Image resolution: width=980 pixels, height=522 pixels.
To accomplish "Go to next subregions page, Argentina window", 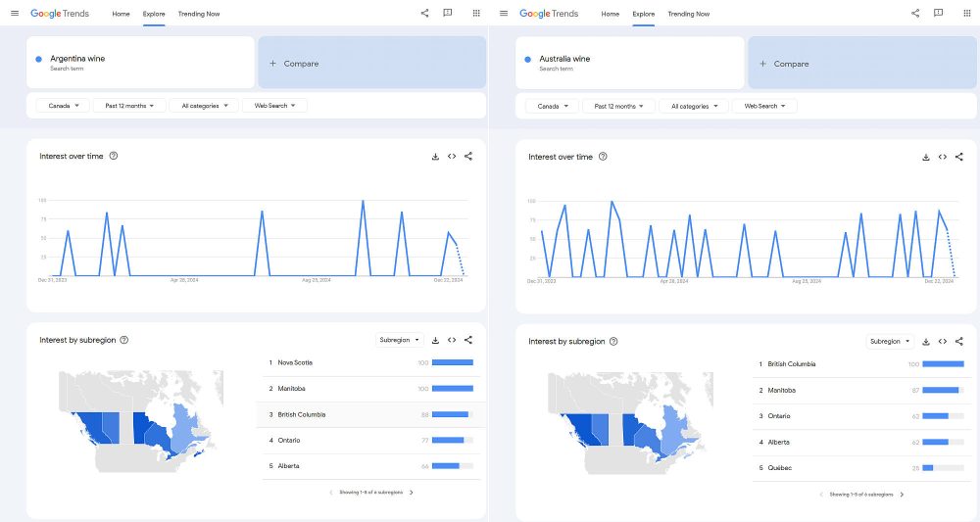I will pyautogui.click(x=412, y=493).
